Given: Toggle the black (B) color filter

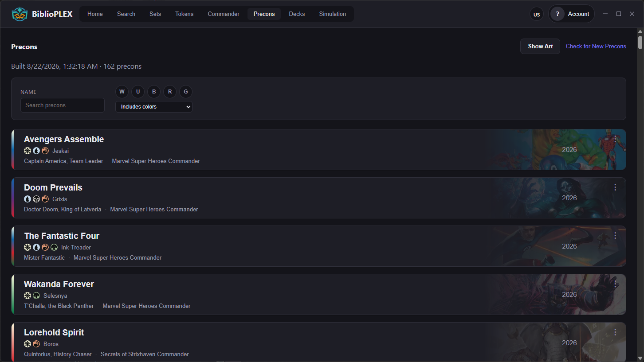Looking at the screenshot, I should tap(154, 92).
